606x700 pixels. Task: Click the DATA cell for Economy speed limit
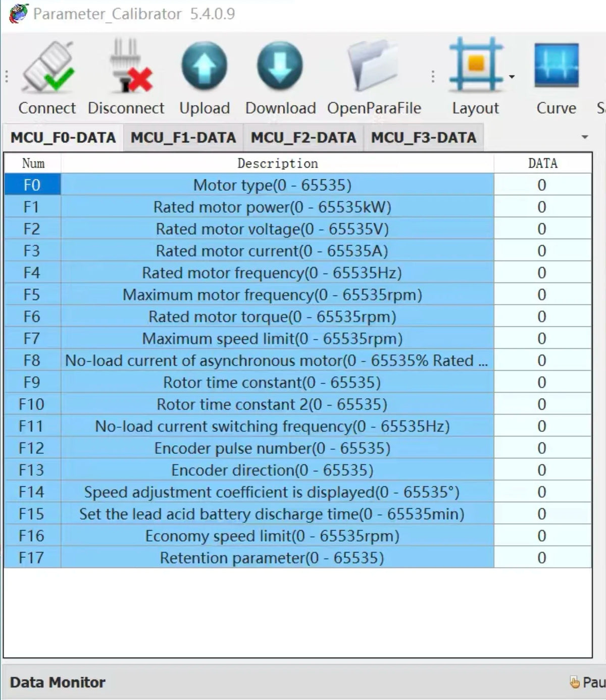tap(542, 536)
